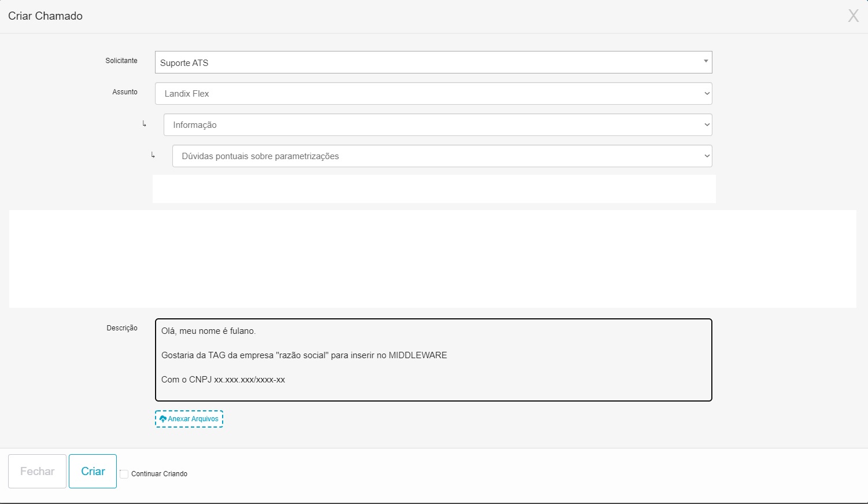The image size is (868, 504).
Task: Click the sub-level arrow icon beside Dúvidas pontuais
Action: (x=153, y=155)
